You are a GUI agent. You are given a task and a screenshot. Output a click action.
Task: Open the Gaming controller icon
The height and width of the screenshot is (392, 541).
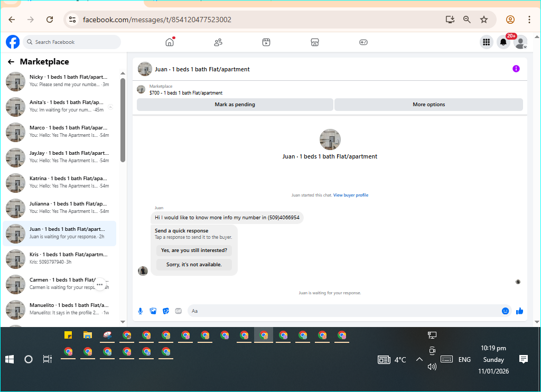point(363,42)
